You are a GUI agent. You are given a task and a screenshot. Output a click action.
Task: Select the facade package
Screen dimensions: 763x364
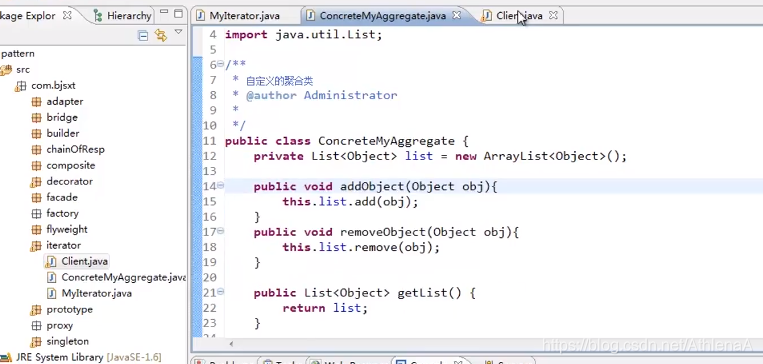[62, 198]
